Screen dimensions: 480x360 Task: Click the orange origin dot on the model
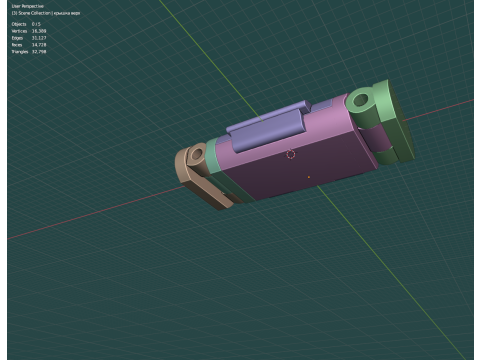tap(309, 177)
